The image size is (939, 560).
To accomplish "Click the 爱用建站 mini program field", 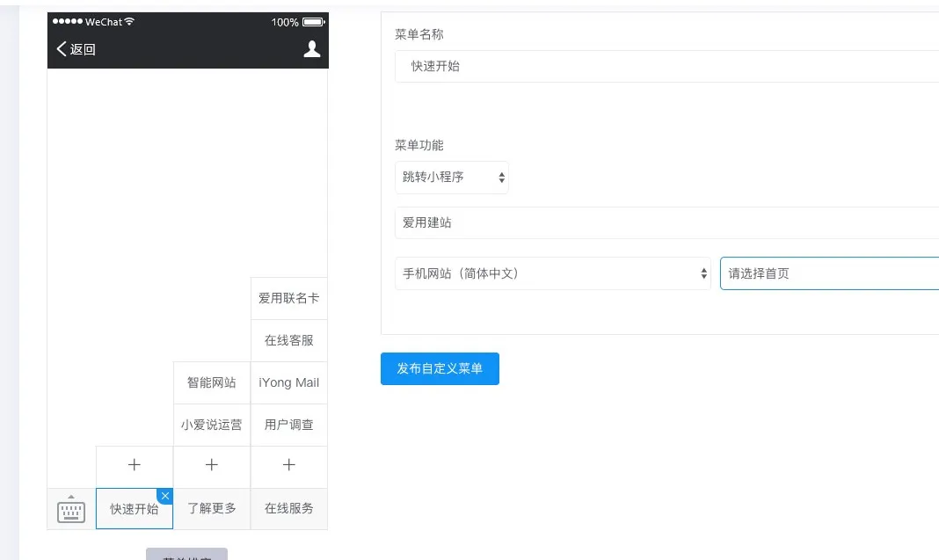I will [666, 222].
